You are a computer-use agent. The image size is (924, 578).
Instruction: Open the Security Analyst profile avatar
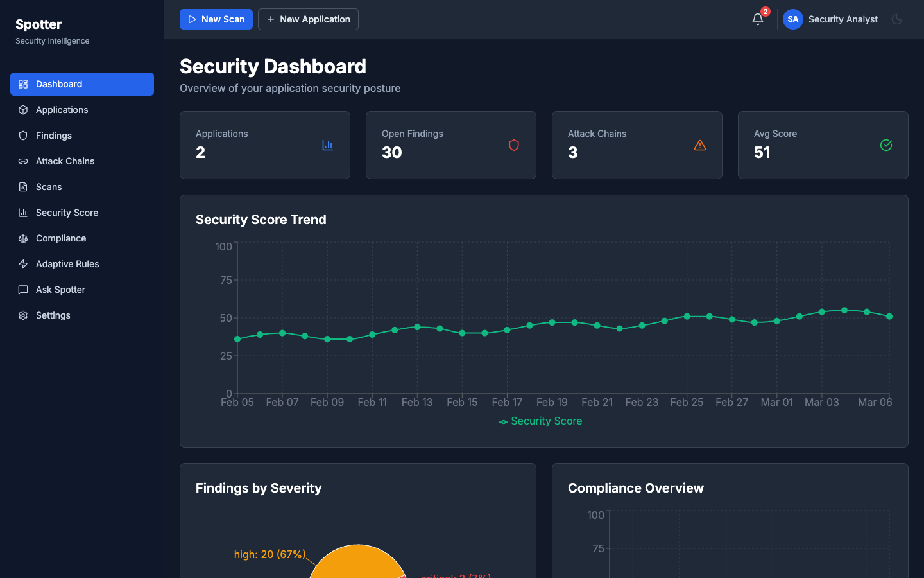click(792, 19)
